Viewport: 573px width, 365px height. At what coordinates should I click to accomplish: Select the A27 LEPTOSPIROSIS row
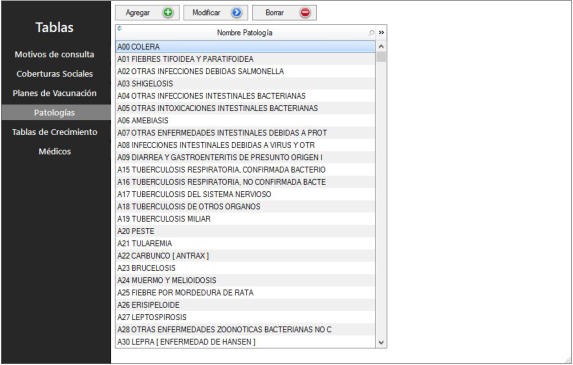coord(246,317)
